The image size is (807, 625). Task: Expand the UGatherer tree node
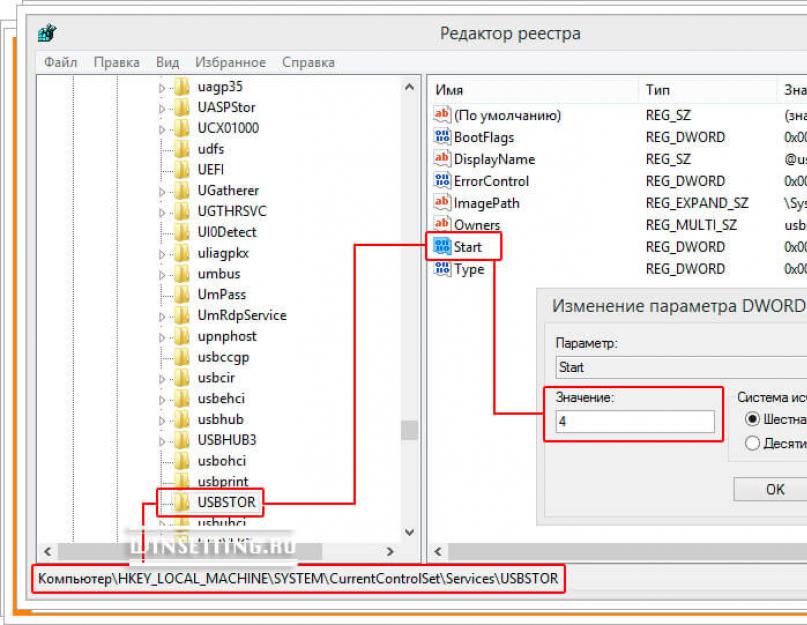[162, 192]
